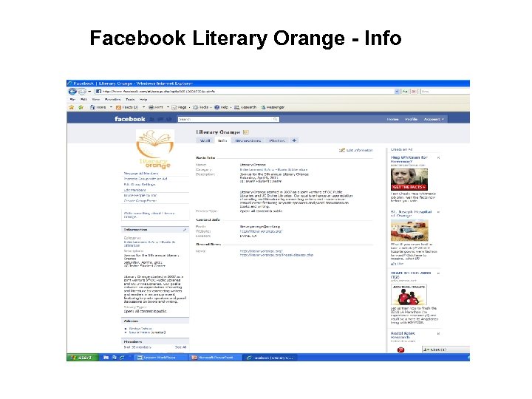
Task: Open the Help menu in menu bar
Action: pyautogui.click(x=143, y=100)
